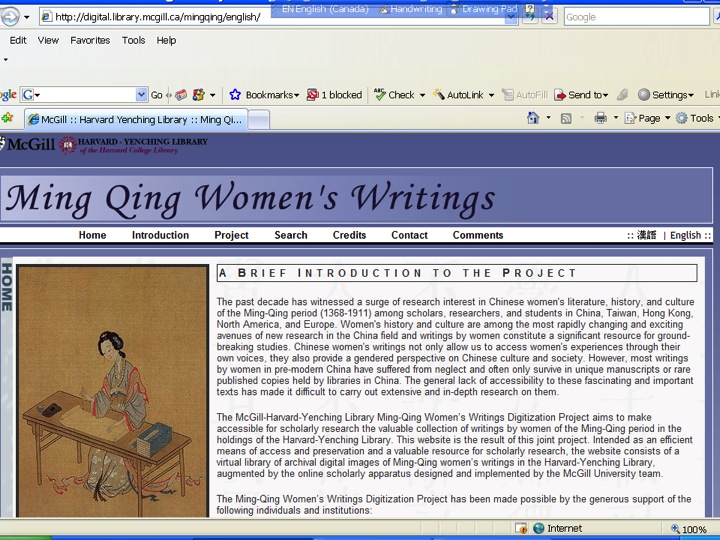Click the address bar URL field
This screenshot has height=540, width=720.
pos(278,17)
